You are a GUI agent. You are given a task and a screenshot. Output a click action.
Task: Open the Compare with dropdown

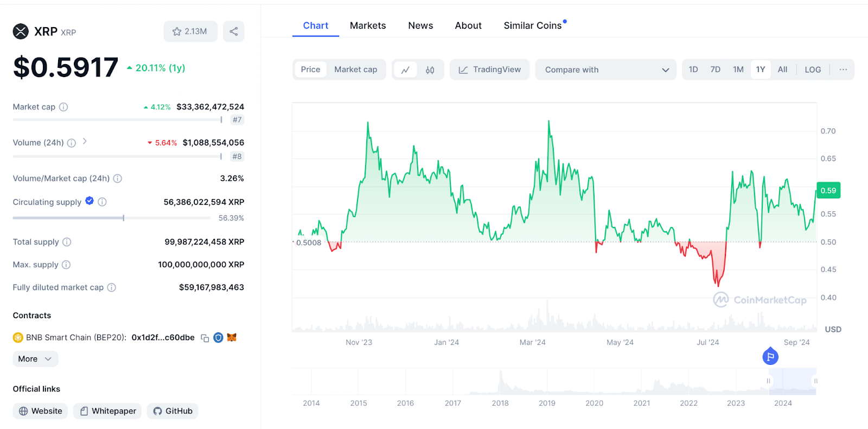pos(606,70)
